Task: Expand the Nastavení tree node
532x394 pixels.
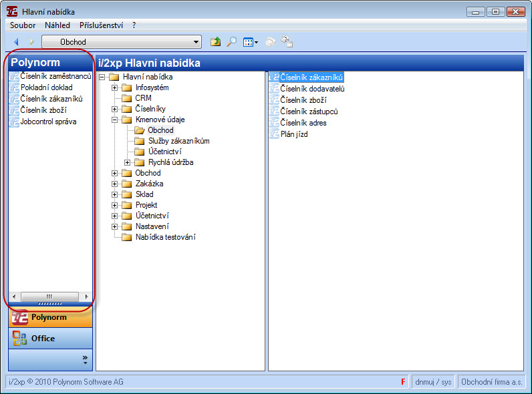Action: pyautogui.click(x=115, y=227)
